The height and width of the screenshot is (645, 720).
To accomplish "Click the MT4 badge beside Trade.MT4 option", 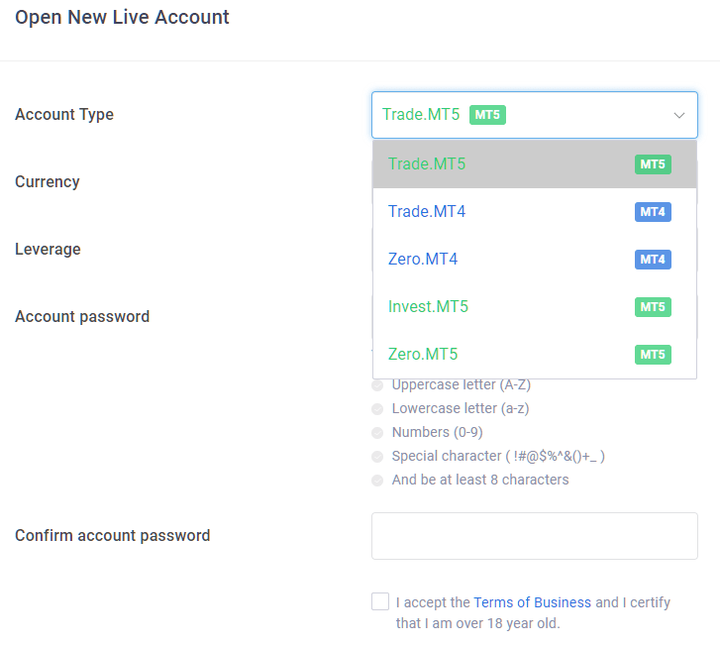I will pos(652,212).
